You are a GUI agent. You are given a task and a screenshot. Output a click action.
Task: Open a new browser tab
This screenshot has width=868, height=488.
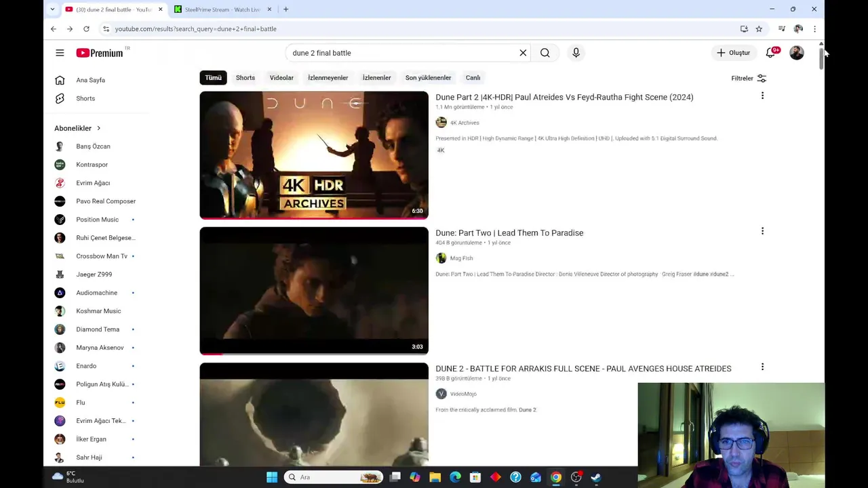pos(285,9)
